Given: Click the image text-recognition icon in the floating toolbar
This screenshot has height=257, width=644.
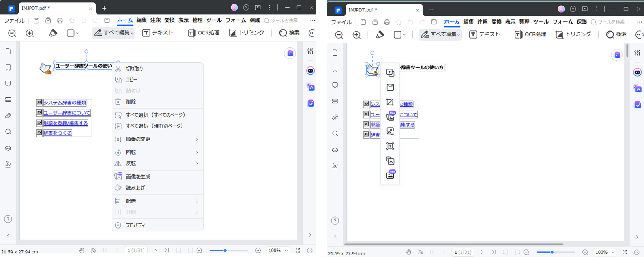Looking at the screenshot, I should 390,146.
